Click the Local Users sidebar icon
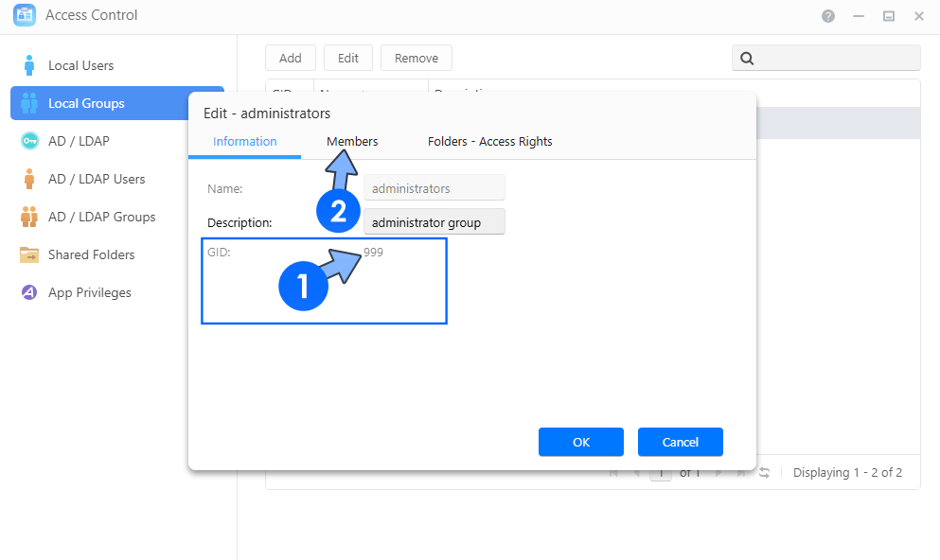The image size is (940, 560). [x=28, y=65]
